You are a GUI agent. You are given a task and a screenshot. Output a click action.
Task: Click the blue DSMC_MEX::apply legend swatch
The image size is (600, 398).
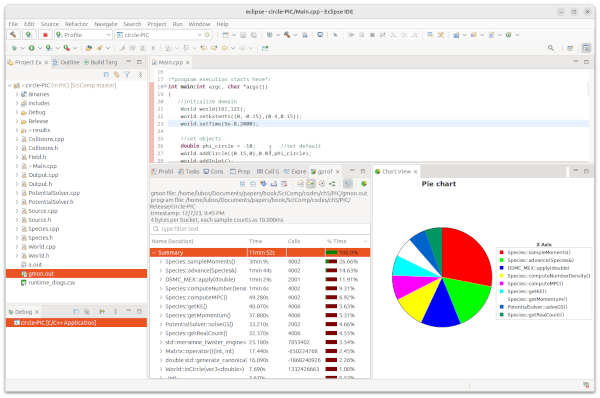pos(501,268)
